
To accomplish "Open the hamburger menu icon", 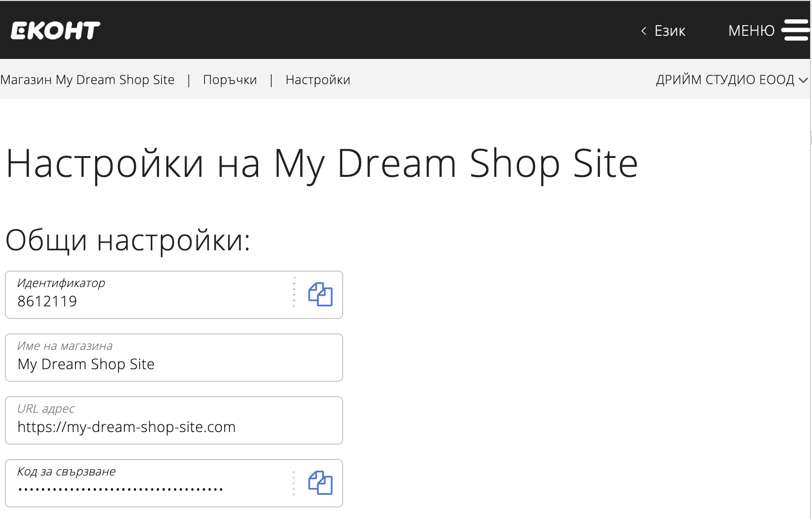I will pos(795,30).
